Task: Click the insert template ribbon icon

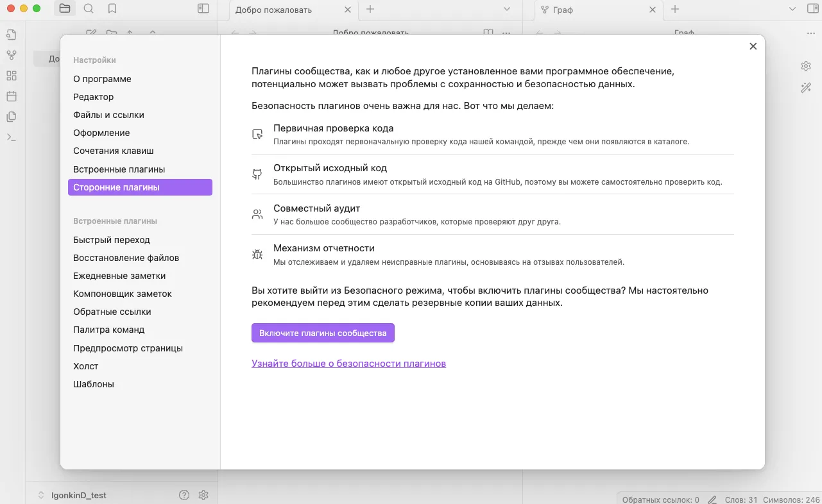Action: (x=12, y=117)
